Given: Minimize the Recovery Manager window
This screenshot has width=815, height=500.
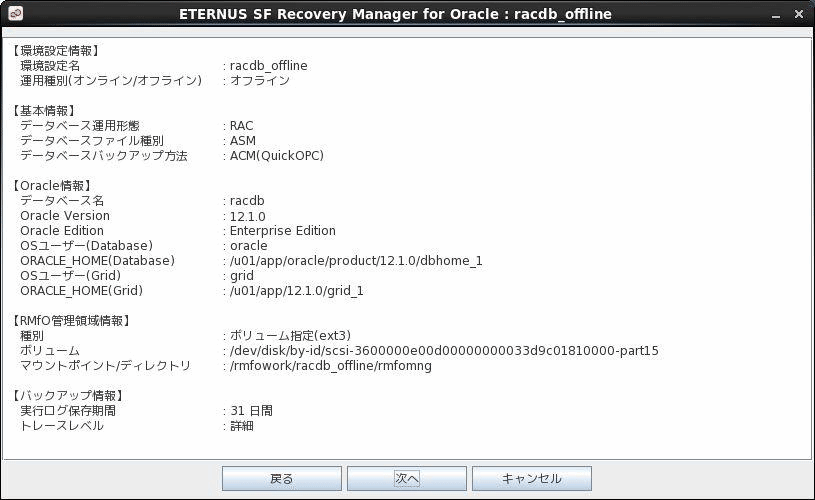Looking at the screenshot, I should coord(776,15).
